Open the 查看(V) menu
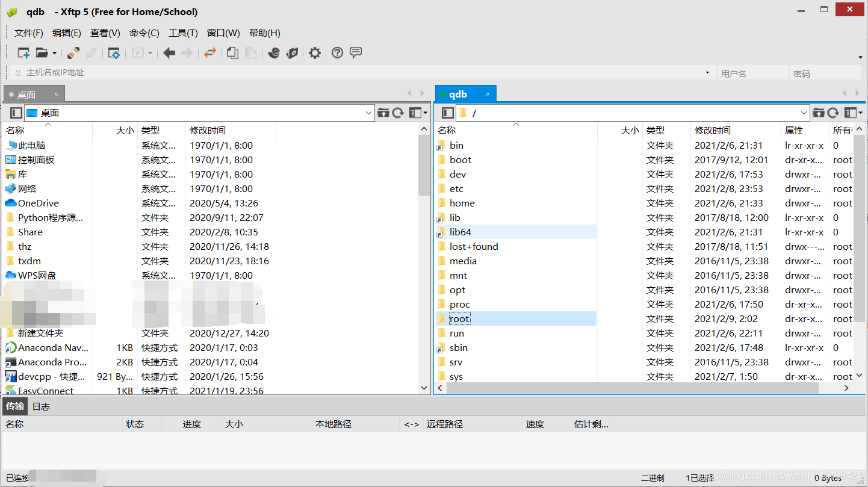Image resolution: width=868 pixels, height=487 pixels. [105, 33]
